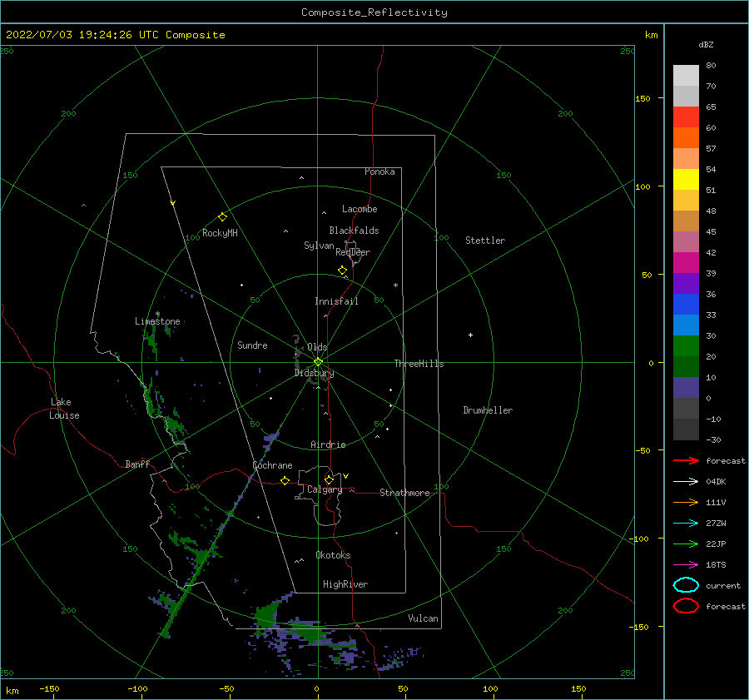749x700 pixels.
Task: Click the Vulcan label
Action: click(423, 618)
